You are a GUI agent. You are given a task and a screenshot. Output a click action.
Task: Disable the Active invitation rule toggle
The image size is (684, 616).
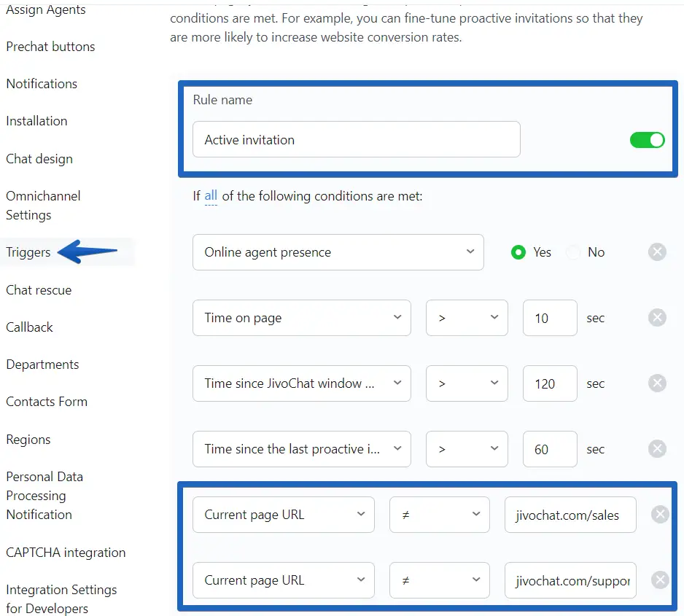tap(647, 140)
